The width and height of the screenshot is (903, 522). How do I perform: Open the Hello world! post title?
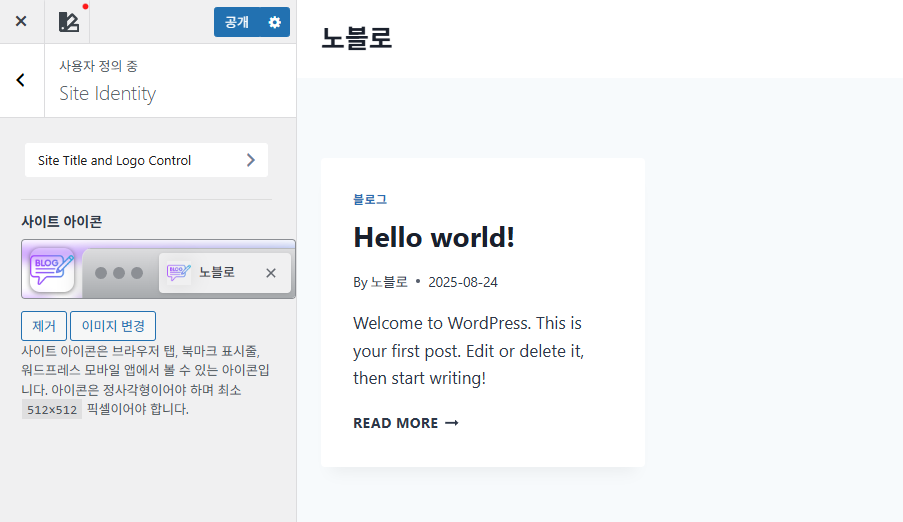pyautogui.click(x=434, y=238)
